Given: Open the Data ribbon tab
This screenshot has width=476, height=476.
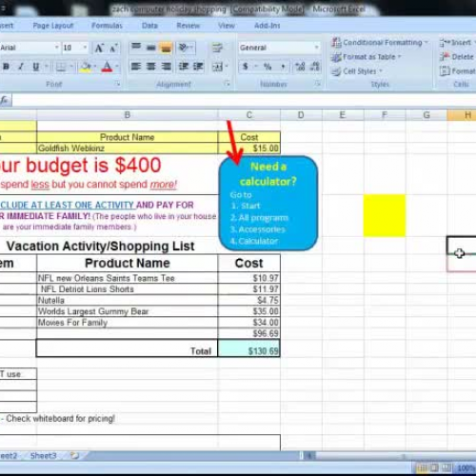Looking at the screenshot, I should (149, 26).
